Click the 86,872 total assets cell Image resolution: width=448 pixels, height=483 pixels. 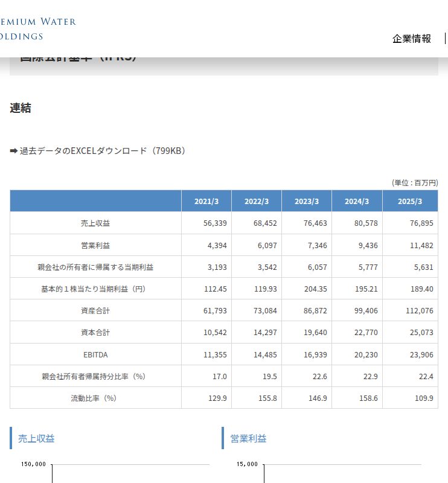tap(307, 310)
